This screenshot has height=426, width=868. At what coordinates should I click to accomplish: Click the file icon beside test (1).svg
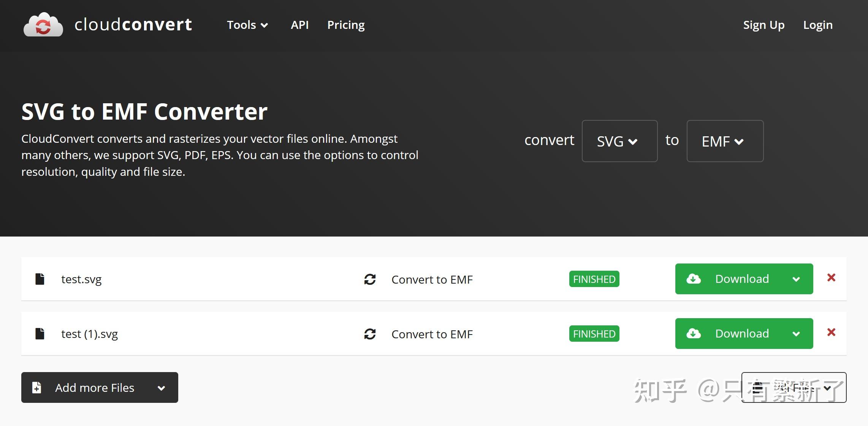coord(40,334)
